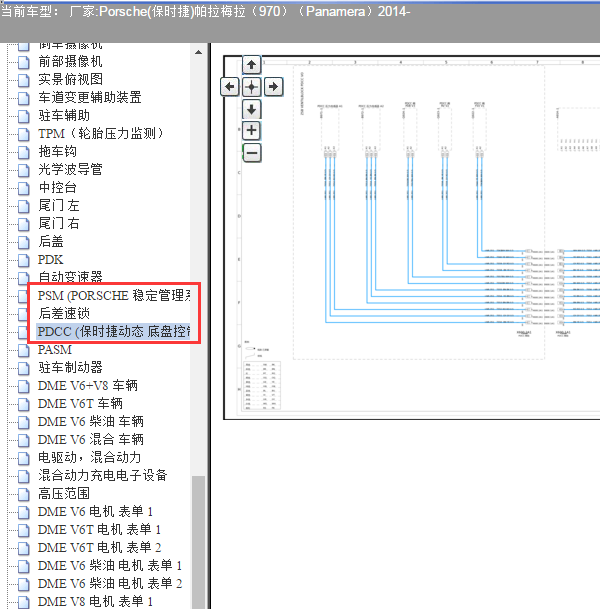Open the 高压范围 entry
Image resolution: width=600 pixels, height=609 pixels.
coord(64,493)
